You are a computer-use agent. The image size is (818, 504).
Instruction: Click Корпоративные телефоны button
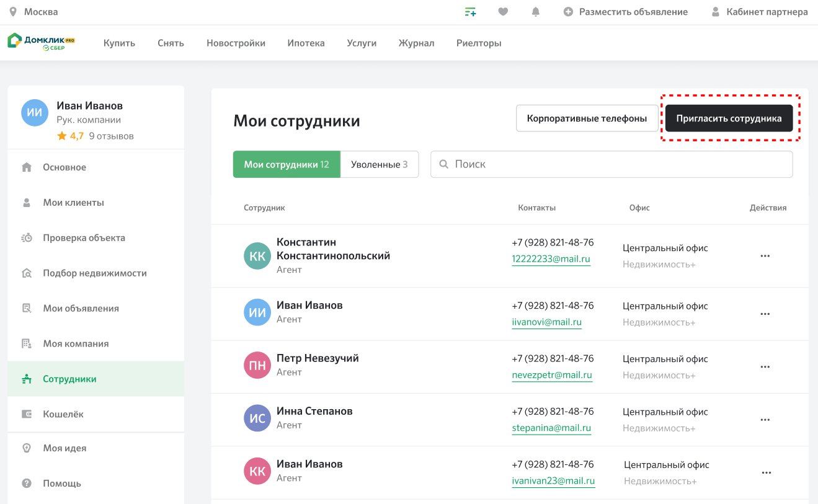point(587,118)
